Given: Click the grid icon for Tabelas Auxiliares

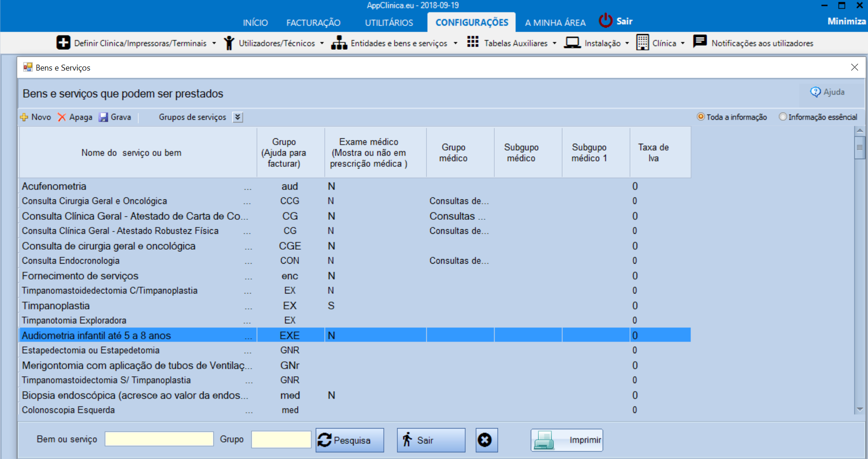Looking at the screenshot, I should (x=473, y=42).
